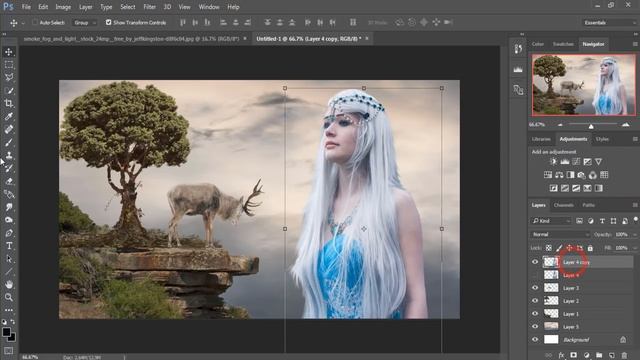Screen dimensions: 640x360
Task: Click the Navigator zoom in button
Action: tap(626, 125)
